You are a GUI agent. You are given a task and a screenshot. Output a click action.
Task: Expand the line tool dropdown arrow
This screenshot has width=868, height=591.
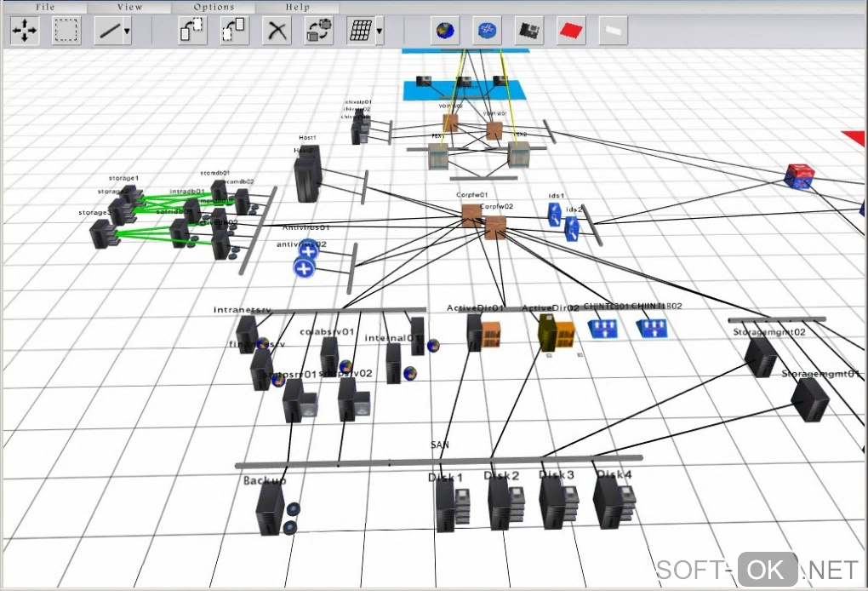(x=128, y=31)
